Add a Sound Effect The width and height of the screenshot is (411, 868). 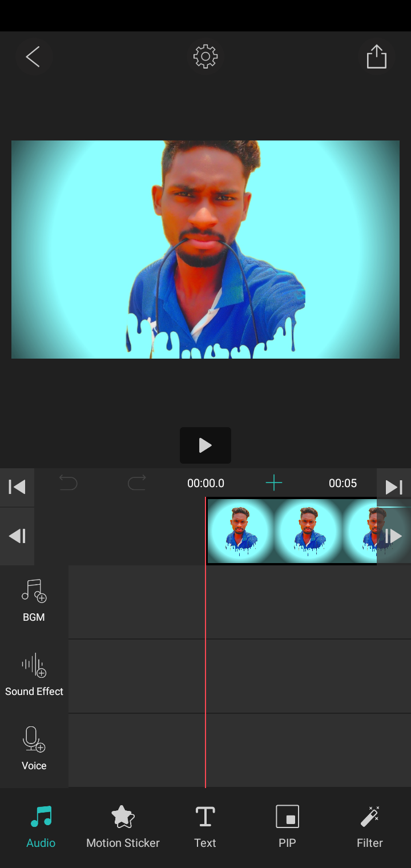point(34,665)
